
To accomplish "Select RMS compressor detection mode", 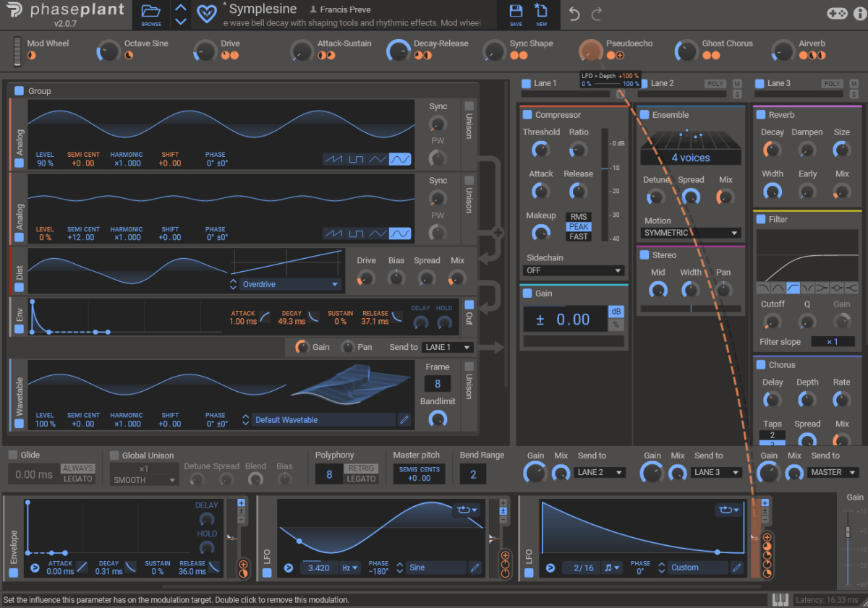I will point(579,217).
